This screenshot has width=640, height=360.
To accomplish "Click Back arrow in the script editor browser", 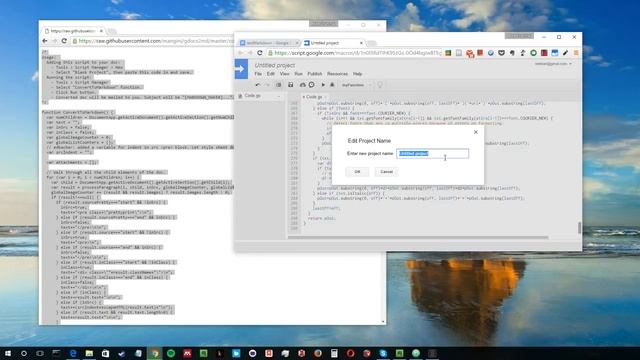I will pyautogui.click(x=240, y=53).
